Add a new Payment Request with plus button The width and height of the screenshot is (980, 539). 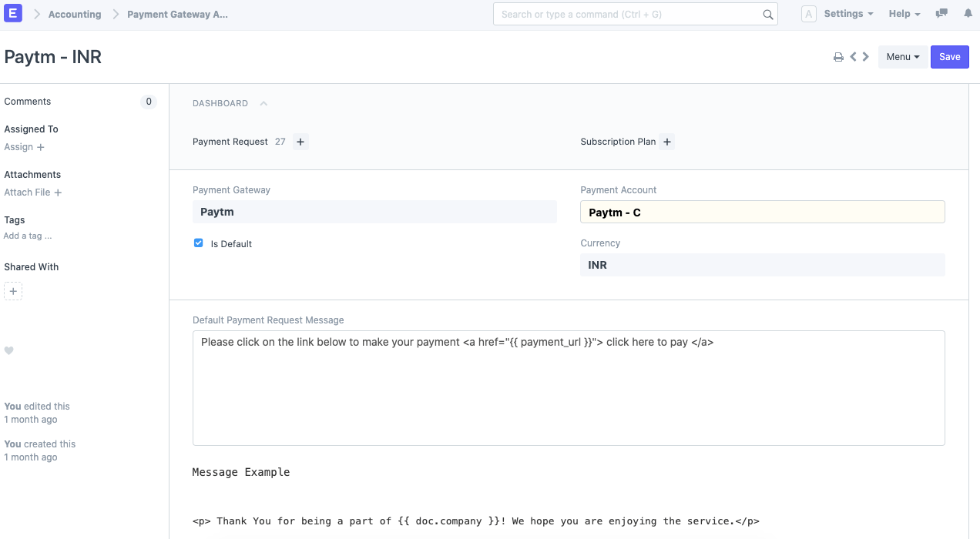[300, 142]
